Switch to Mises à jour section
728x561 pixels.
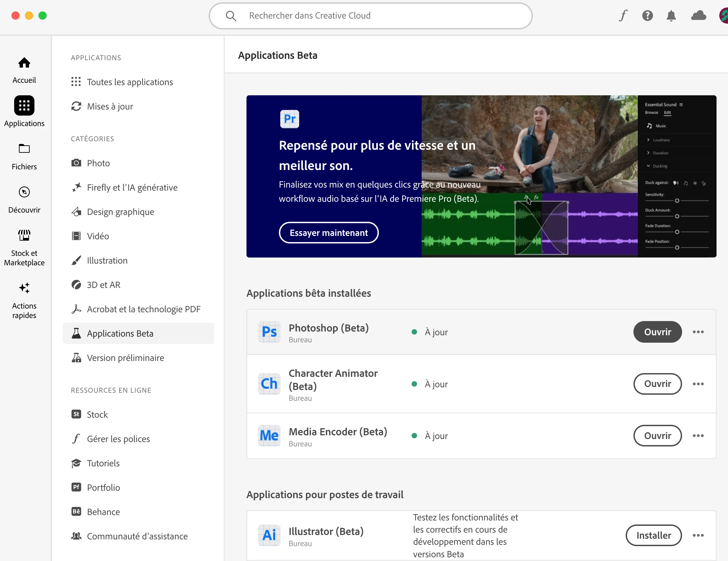click(110, 106)
